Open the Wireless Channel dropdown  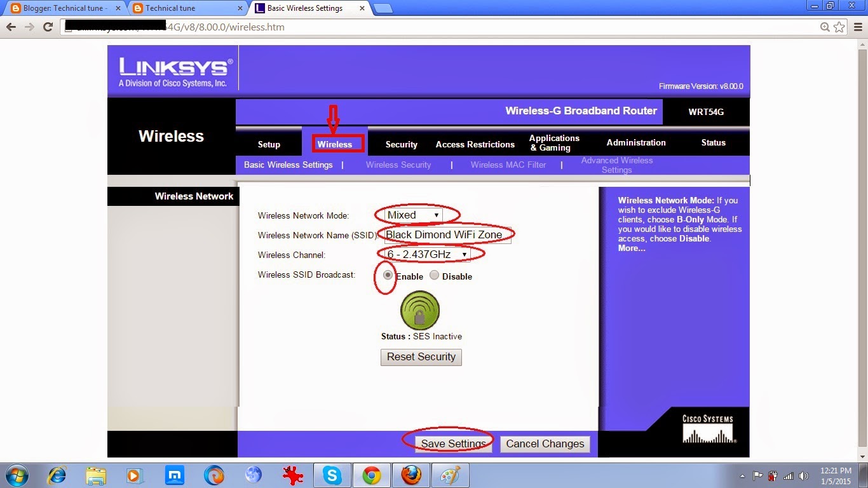(427, 255)
